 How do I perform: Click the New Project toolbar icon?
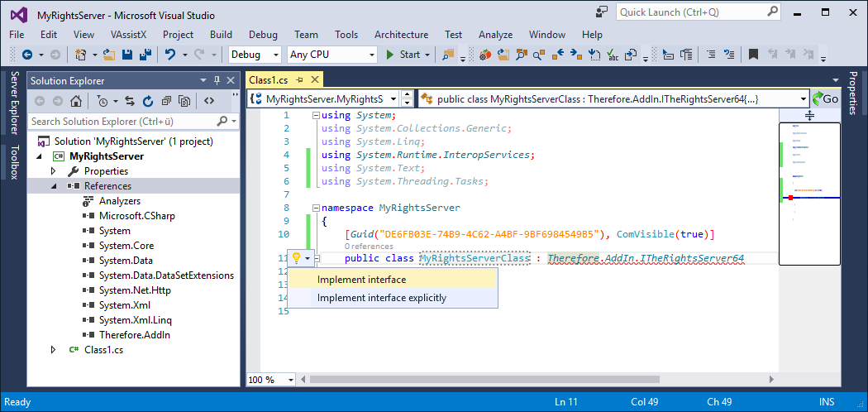(81, 55)
